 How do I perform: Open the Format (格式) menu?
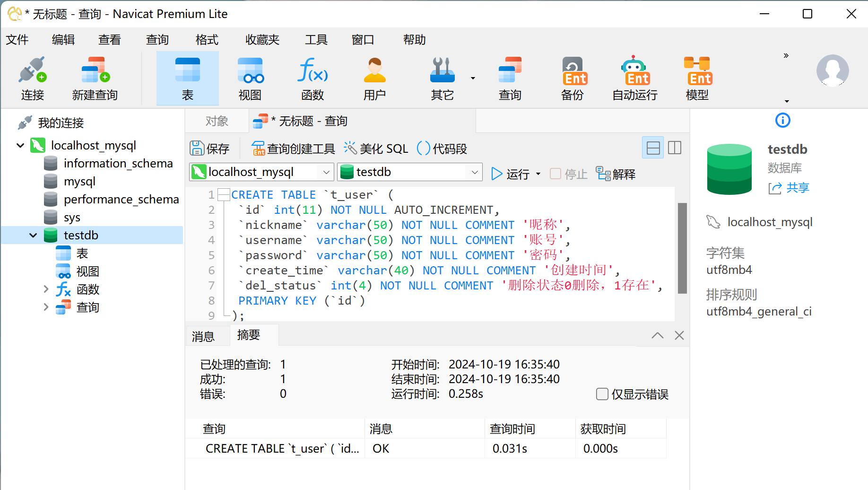coord(207,39)
